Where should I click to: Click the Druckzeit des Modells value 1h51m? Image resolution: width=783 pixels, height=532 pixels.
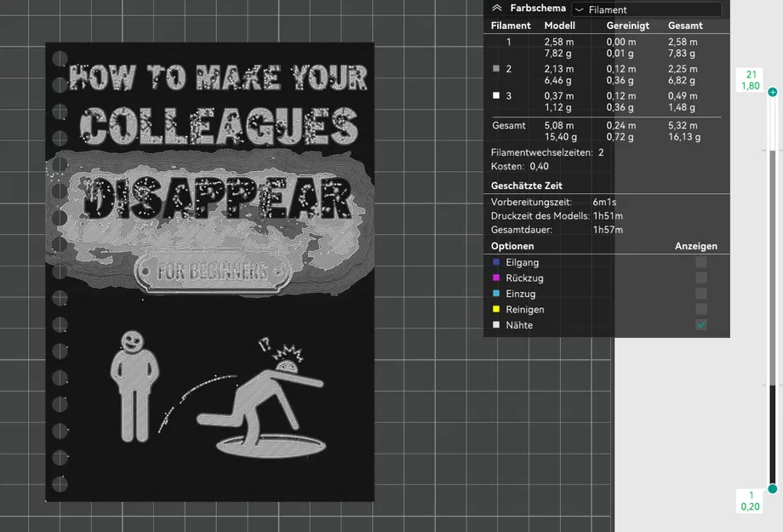[608, 216]
